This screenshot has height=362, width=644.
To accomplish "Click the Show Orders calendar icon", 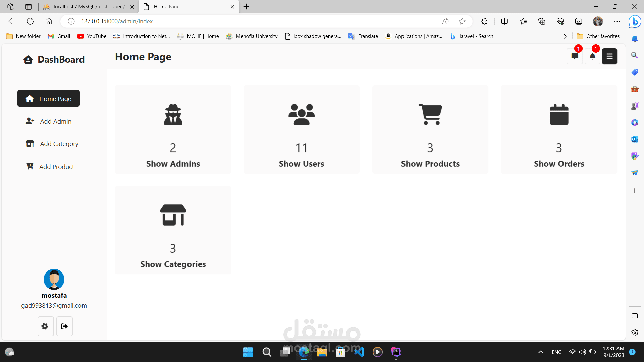I will 559,114.
